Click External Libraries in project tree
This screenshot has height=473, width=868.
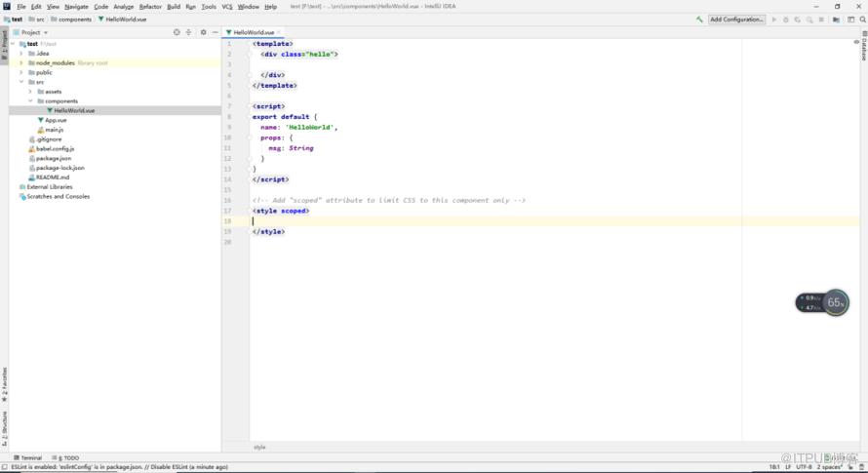pos(50,187)
